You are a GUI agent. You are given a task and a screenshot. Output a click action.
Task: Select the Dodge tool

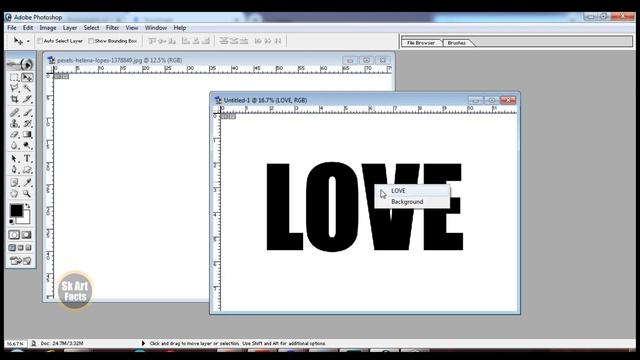(x=27, y=145)
